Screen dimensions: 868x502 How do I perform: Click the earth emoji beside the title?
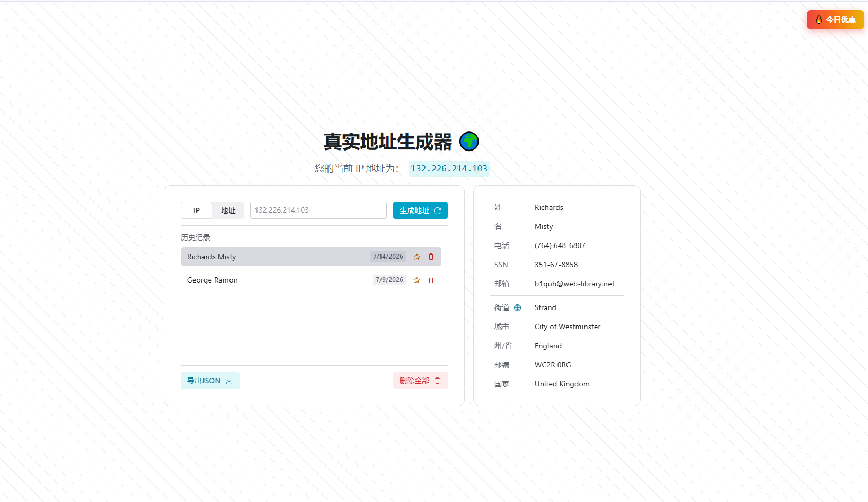pos(469,142)
